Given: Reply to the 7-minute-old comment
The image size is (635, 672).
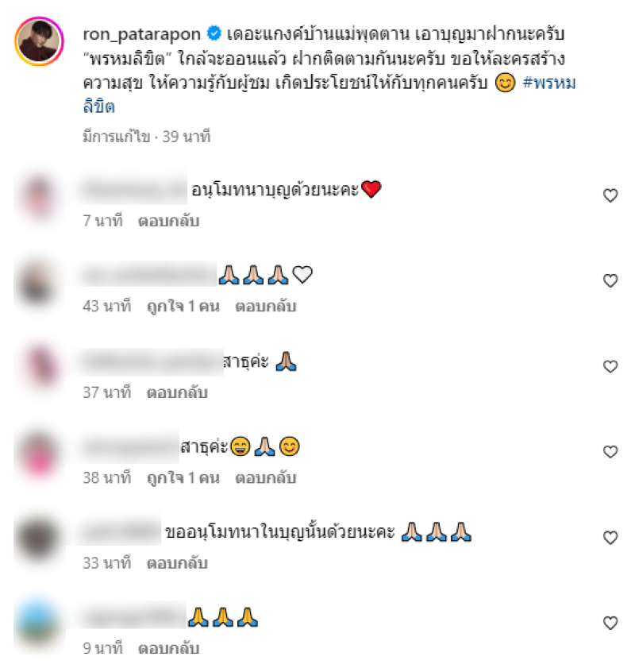Looking at the screenshot, I should coord(169,221).
